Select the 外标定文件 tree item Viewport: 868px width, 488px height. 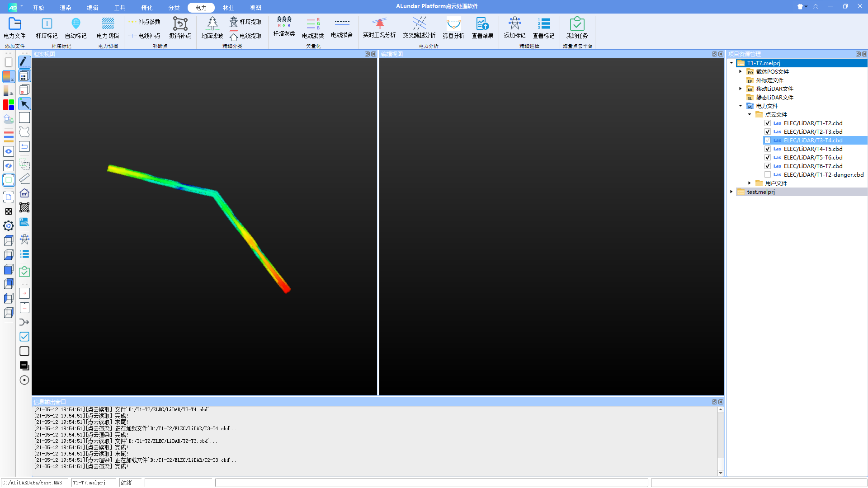(769, 80)
